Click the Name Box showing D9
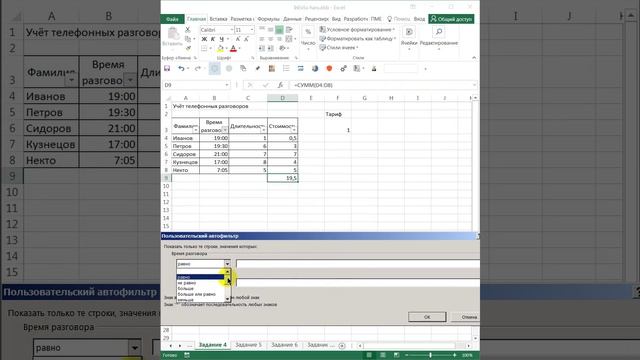This screenshot has height=360, width=640. (196, 85)
